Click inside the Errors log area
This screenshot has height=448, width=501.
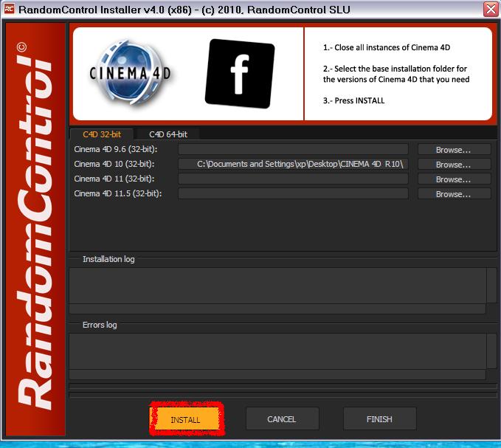click(x=277, y=351)
